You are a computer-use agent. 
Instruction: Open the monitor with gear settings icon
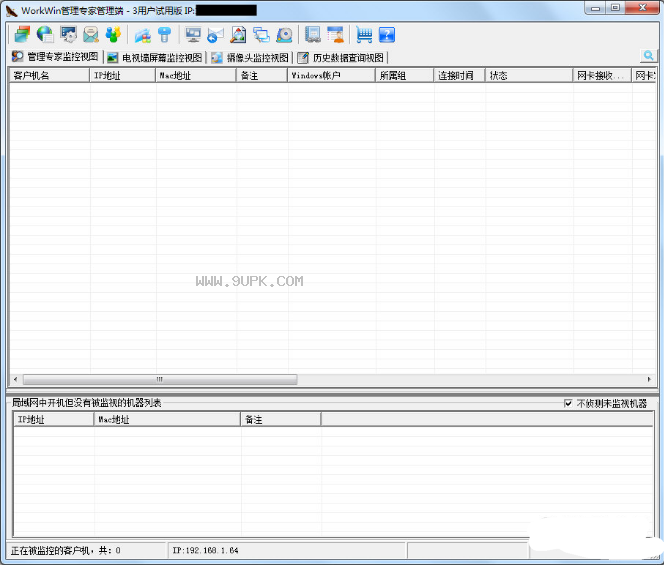point(68,34)
